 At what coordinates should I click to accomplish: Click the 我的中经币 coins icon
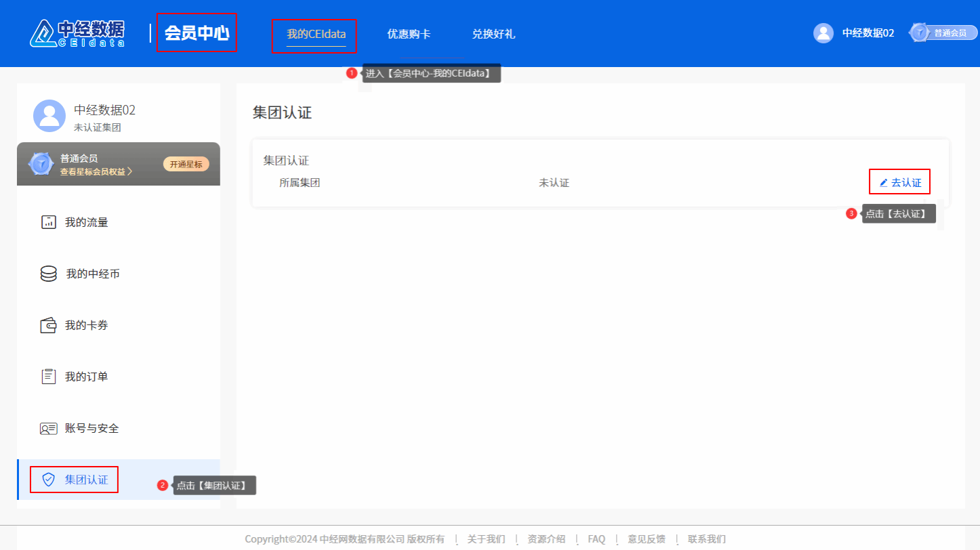(49, 274)
